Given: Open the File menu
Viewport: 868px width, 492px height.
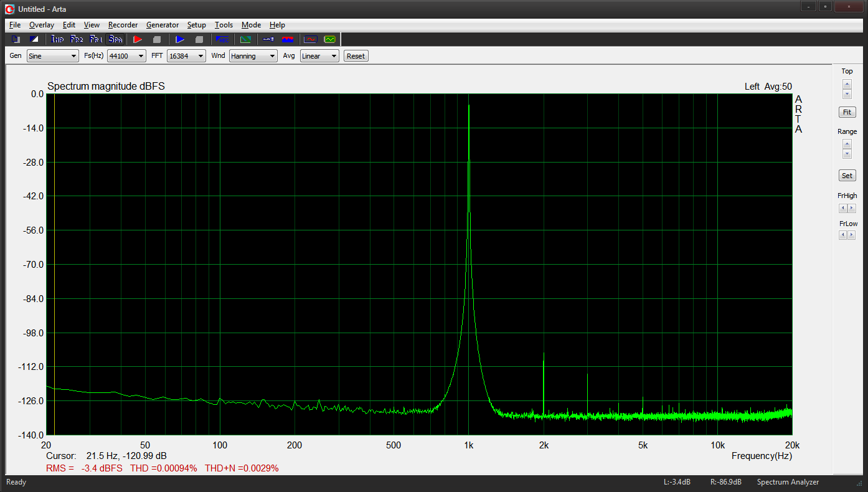Looking at the screenshot, I should [x=15, y=25].
